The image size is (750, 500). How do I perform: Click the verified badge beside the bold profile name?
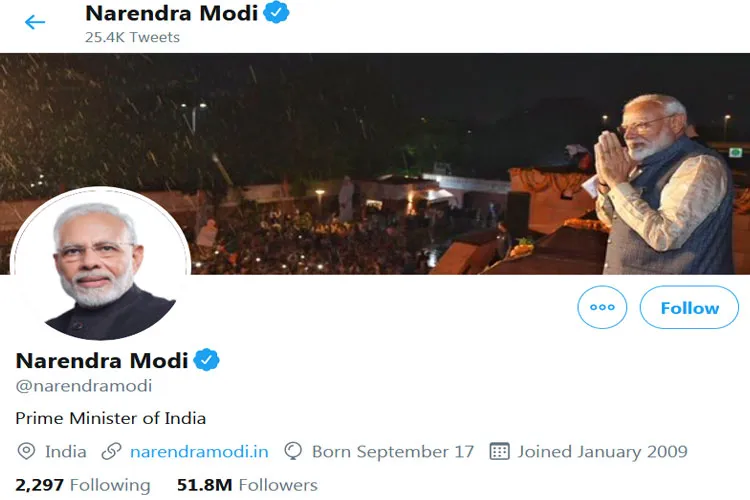[207, 360]
